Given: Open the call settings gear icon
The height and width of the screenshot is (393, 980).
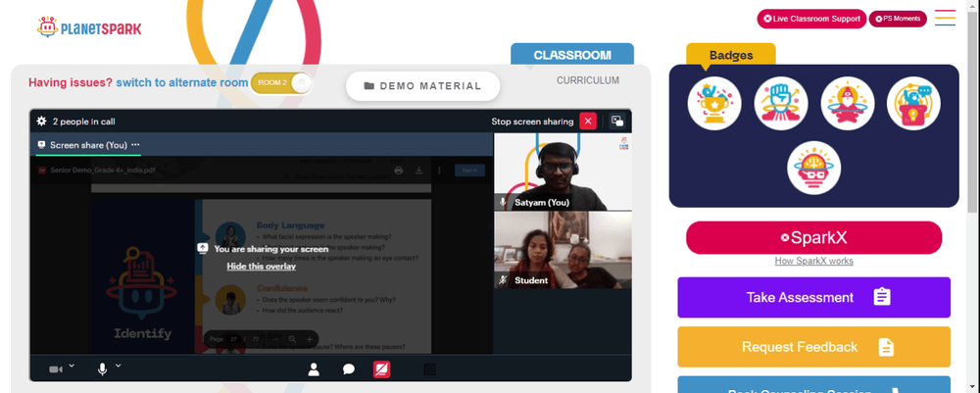Looking at the screenshot, I should pyautogui.click(x=41, y=122).
